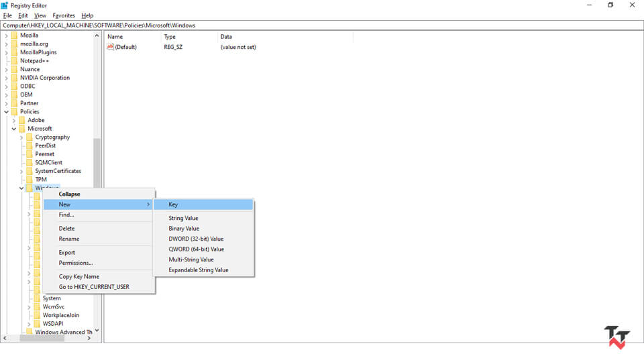The width and height of the screenshot is (644, 362).
Task: Open the Edit menu
Action: pyautogui.click(x=23, y=15)
